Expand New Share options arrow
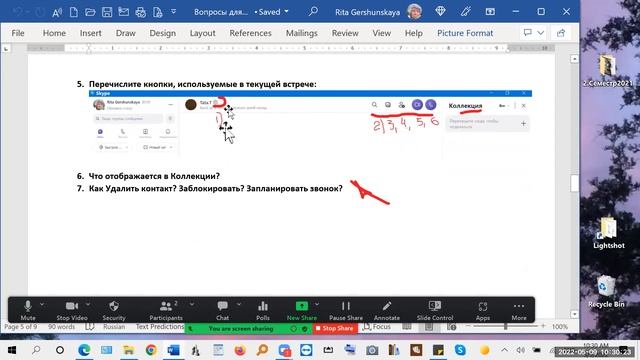This screenshot has height=360, width=640. coord(317,304)
